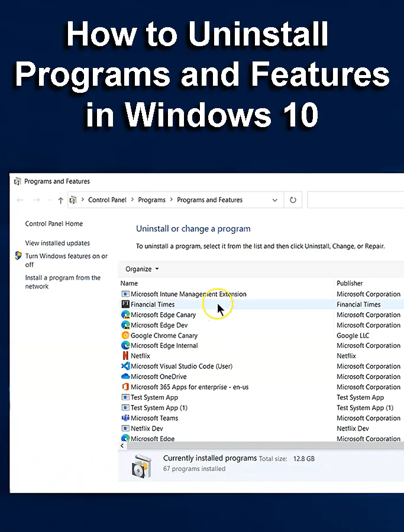The width and height of the screenshot is (404, 532).
Task: Select the Netflix program name
Action: (140, 356)
